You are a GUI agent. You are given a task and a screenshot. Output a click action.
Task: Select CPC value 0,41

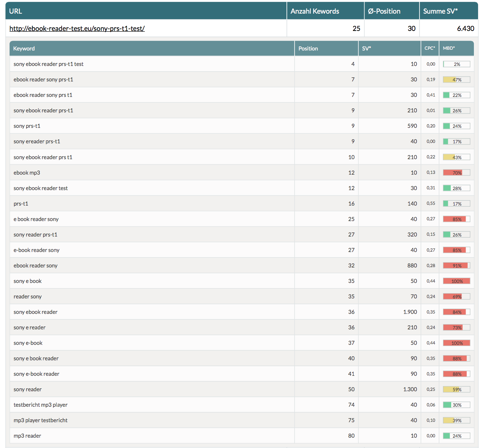[431, 95]
